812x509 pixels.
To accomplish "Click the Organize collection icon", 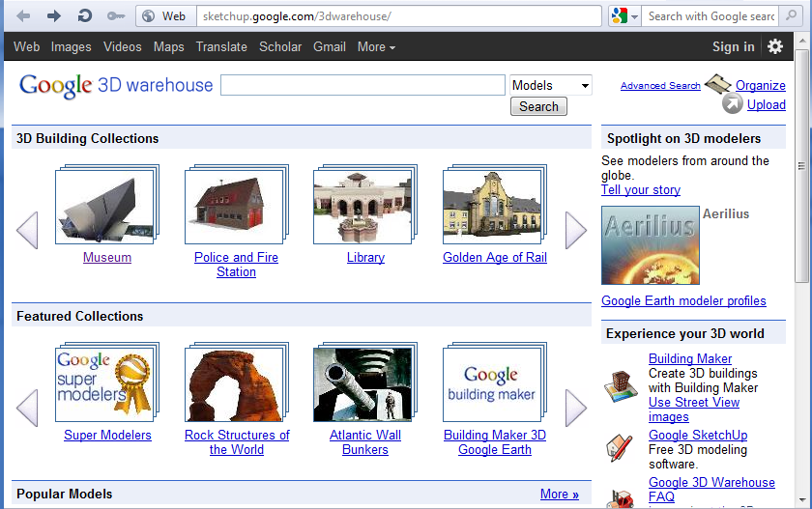I will [x=717, y=84].
